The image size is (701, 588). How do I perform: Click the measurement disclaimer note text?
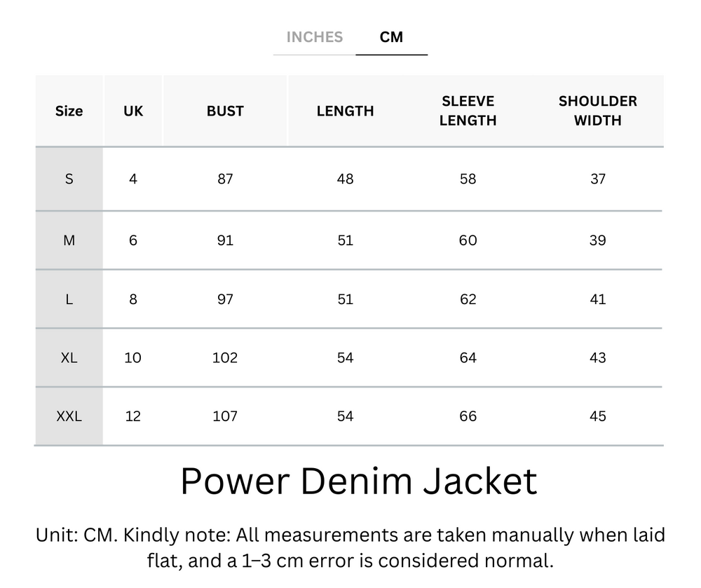point(349,550)
